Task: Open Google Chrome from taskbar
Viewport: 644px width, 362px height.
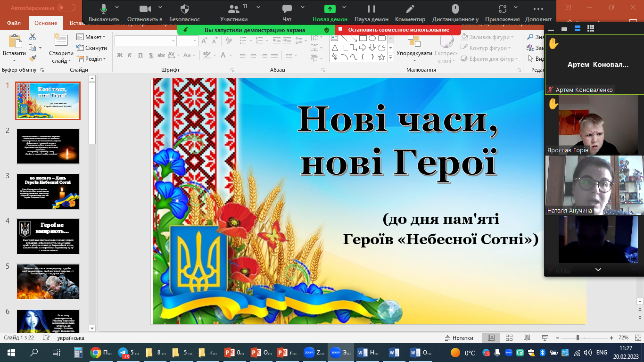Action: tap(101, 353)
